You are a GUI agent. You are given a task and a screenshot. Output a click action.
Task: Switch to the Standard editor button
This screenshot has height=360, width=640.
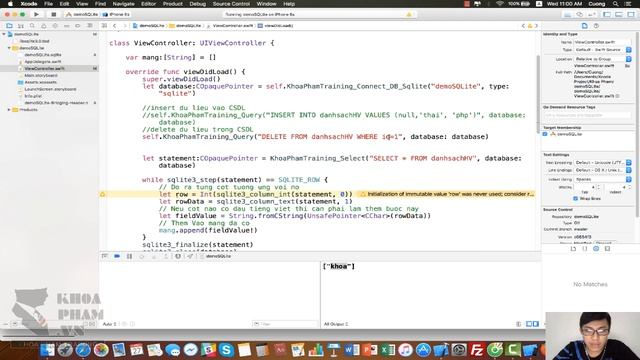567,14
